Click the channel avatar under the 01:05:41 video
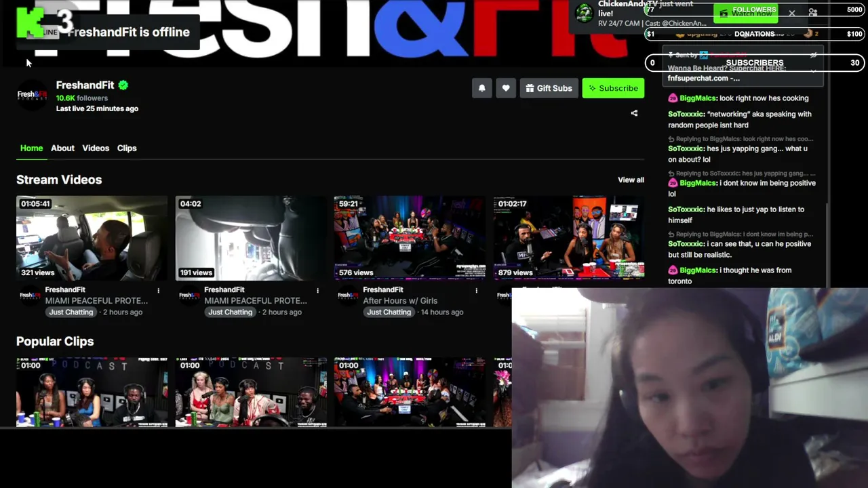 point(29,295)
